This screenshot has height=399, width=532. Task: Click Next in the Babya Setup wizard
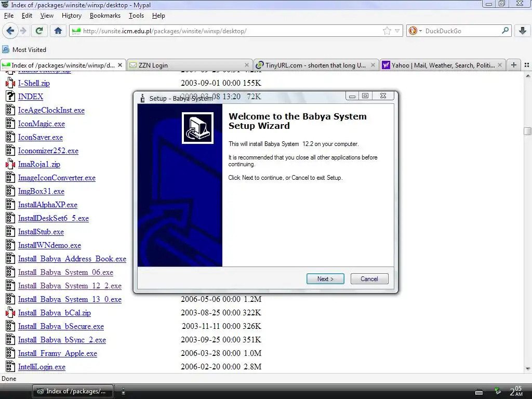click(325, 279)
